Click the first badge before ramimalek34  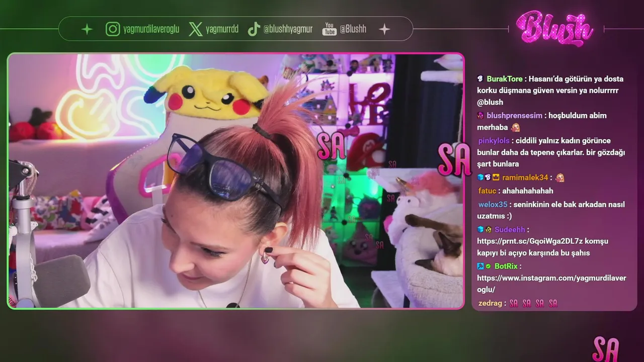480,177
